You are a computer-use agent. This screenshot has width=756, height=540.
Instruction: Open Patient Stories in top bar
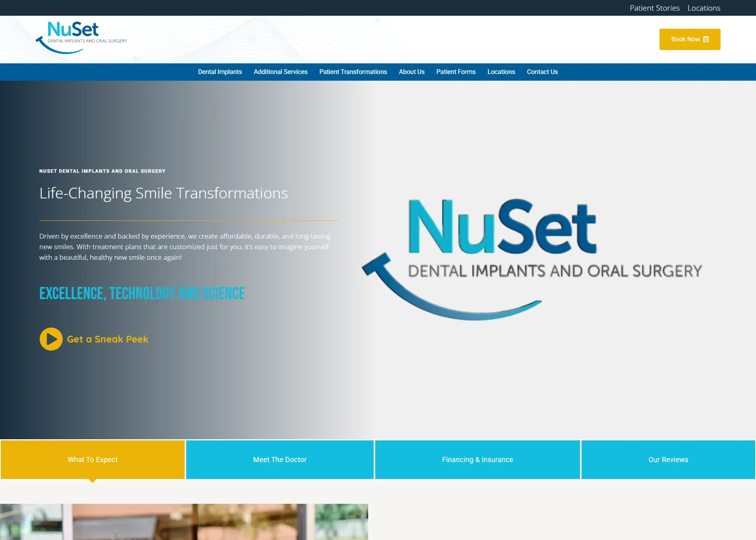(654, 8)
